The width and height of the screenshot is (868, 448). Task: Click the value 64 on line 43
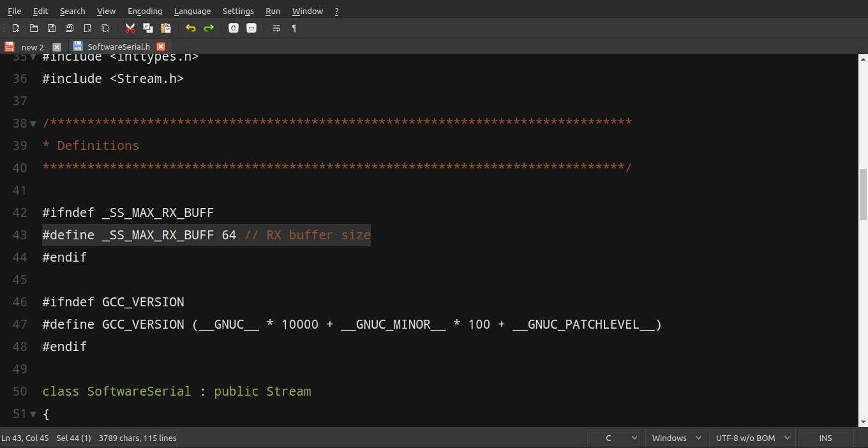229,235
